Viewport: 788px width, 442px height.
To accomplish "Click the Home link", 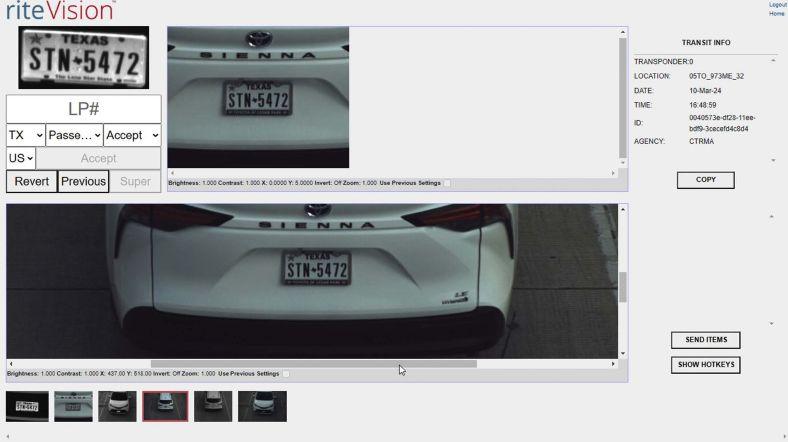I will pyautogui.click(x=776, y=14).
